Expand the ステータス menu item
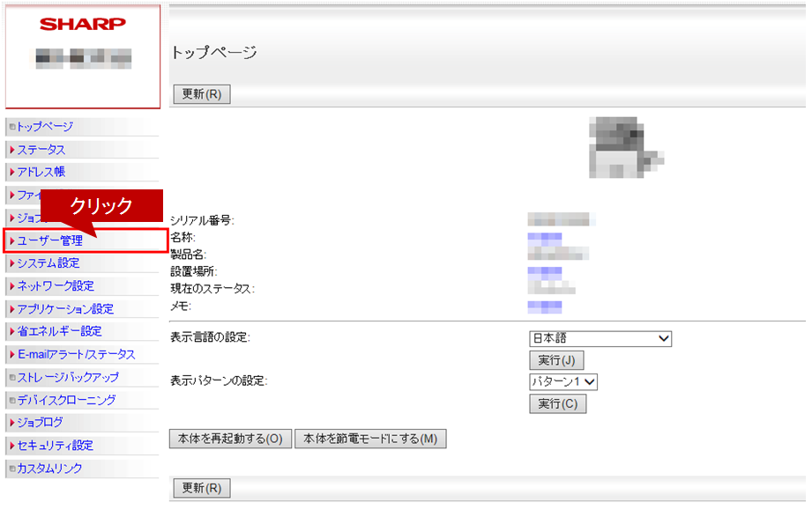812x510 pixels. [x=41, y=150]
